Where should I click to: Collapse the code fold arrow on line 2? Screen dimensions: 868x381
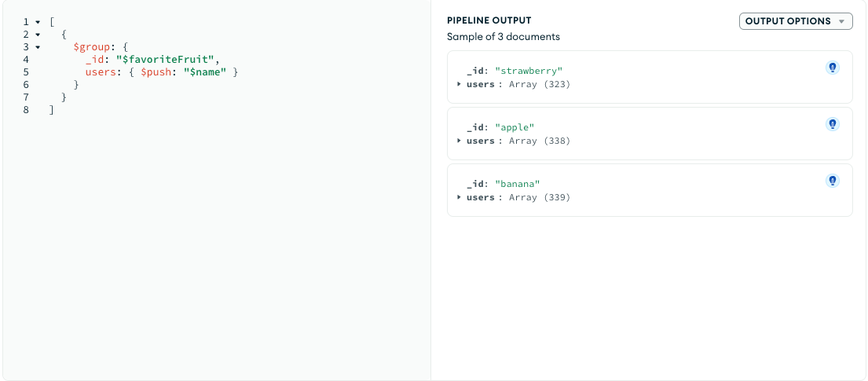tap(37, 35)
